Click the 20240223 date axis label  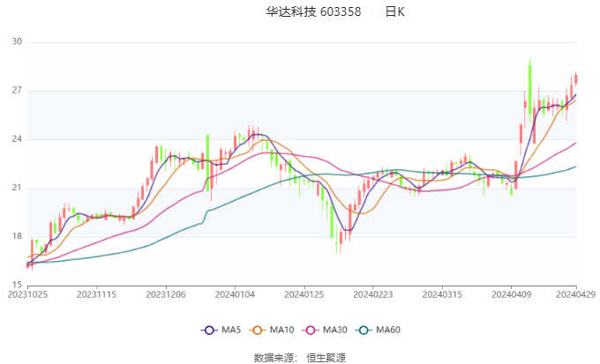tap(372, 294)
